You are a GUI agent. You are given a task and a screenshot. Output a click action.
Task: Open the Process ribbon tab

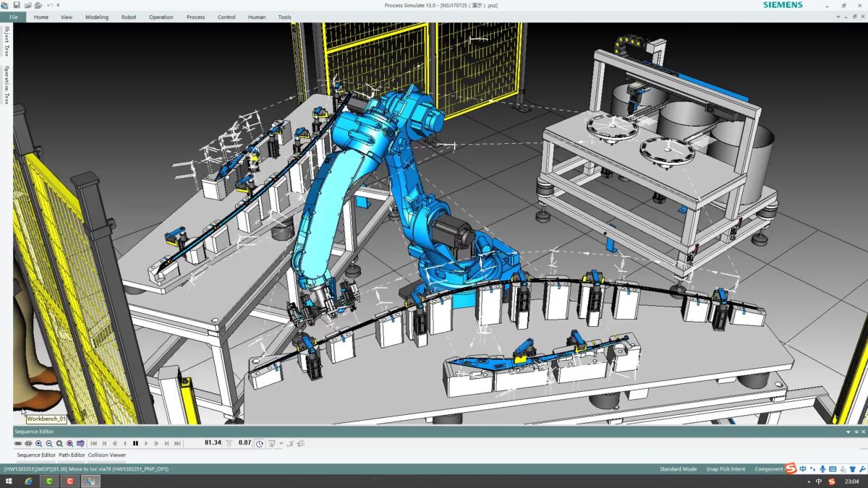click(x=195, y=17)
